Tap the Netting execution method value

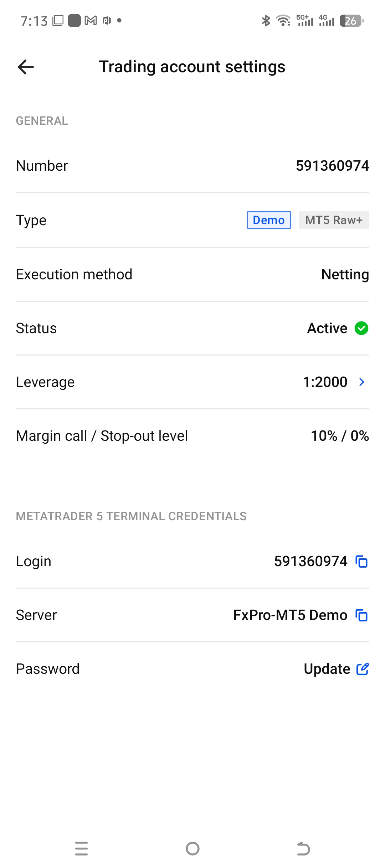coord(344,274)
